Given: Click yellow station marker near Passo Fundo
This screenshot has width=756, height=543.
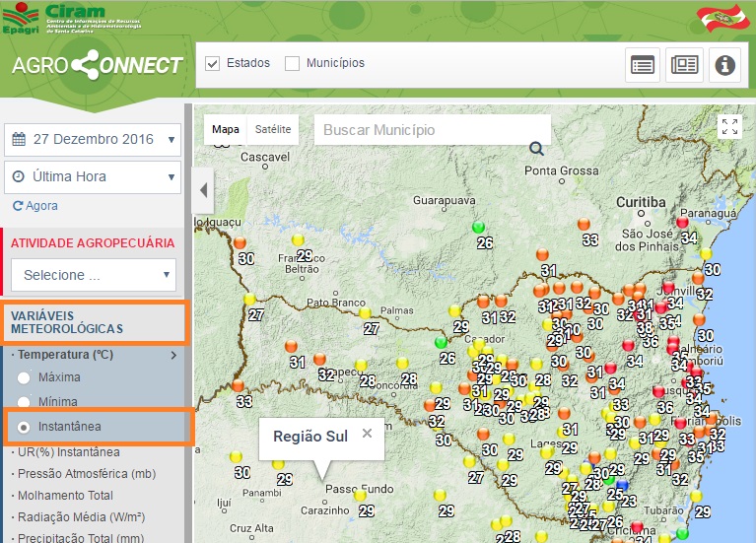Looking at the screenshot, I should tap(360, 495).
